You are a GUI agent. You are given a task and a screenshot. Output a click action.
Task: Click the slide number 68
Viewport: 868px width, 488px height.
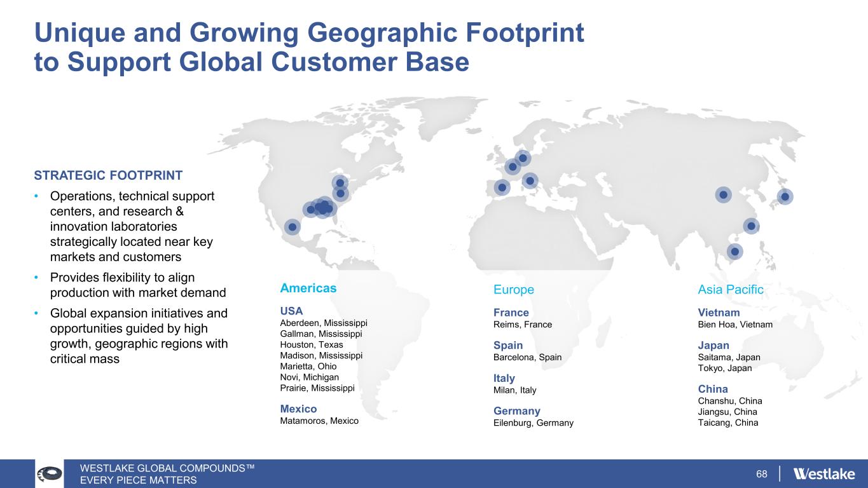[762, 474]
